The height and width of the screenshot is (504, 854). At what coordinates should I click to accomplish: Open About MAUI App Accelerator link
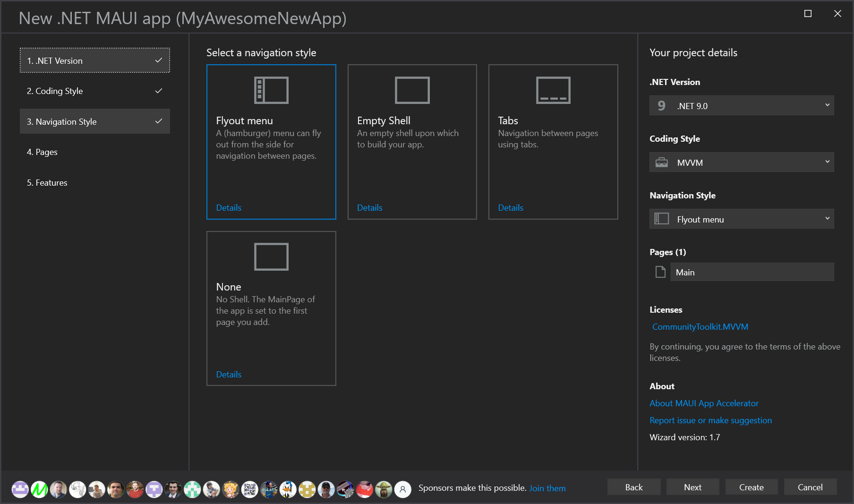(704, 403)
